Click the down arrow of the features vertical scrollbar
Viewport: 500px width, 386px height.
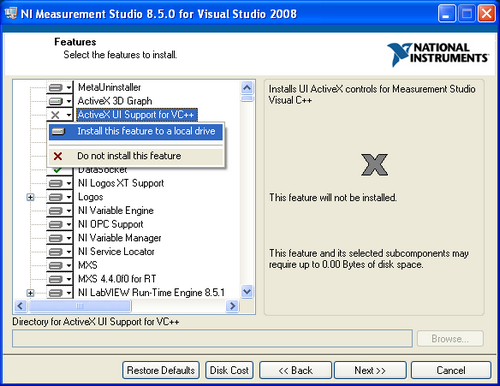247,292
